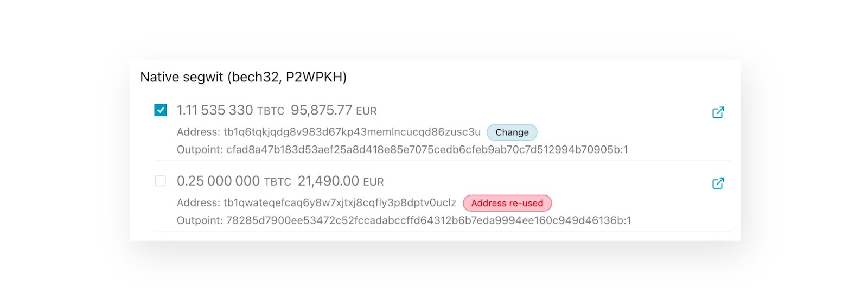Click the 0.25 000 000 TBTC amount

pos(234,181)
